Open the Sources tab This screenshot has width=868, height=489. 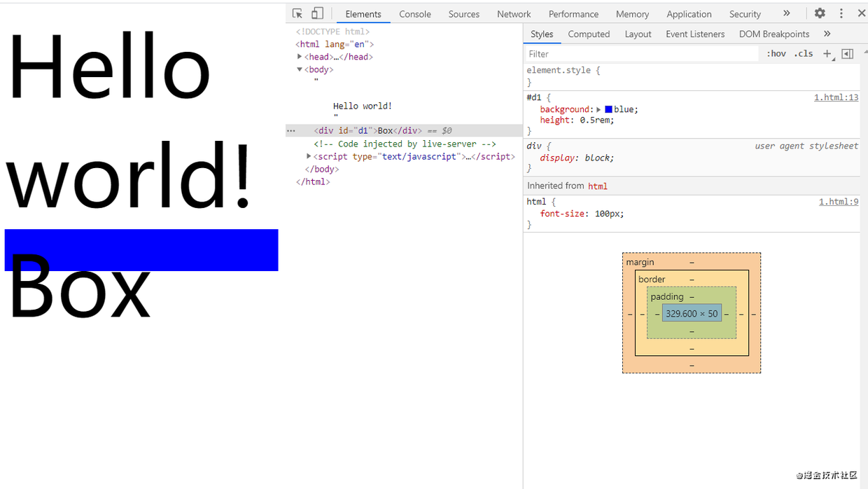(464, 14)
